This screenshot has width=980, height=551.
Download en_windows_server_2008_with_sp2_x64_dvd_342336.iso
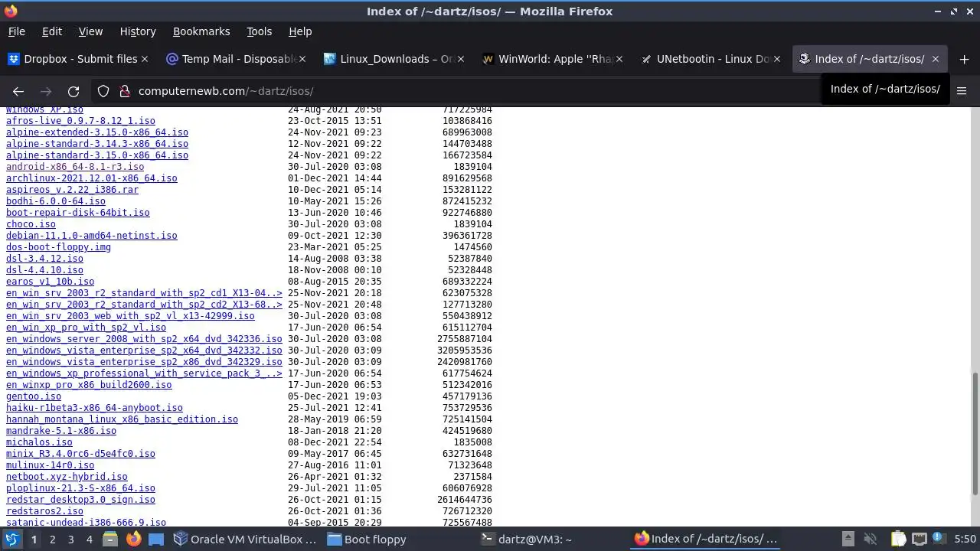coord(144,339)
